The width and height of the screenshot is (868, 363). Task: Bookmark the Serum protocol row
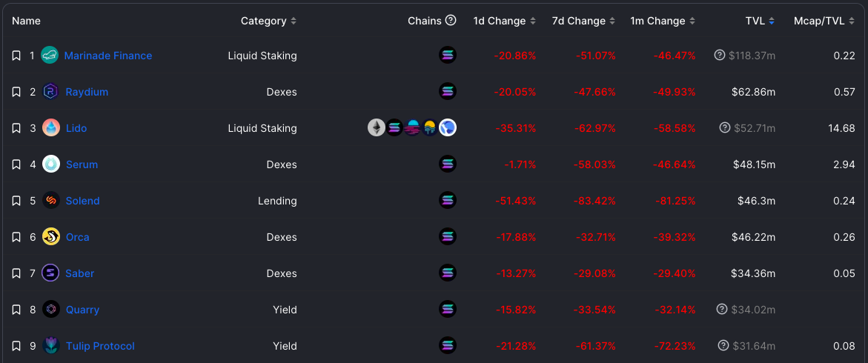pyautogui.click(x=16, y=164)
